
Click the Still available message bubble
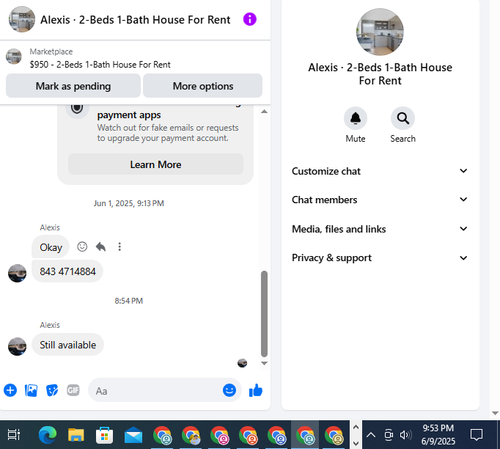click(x=68, y=345)
